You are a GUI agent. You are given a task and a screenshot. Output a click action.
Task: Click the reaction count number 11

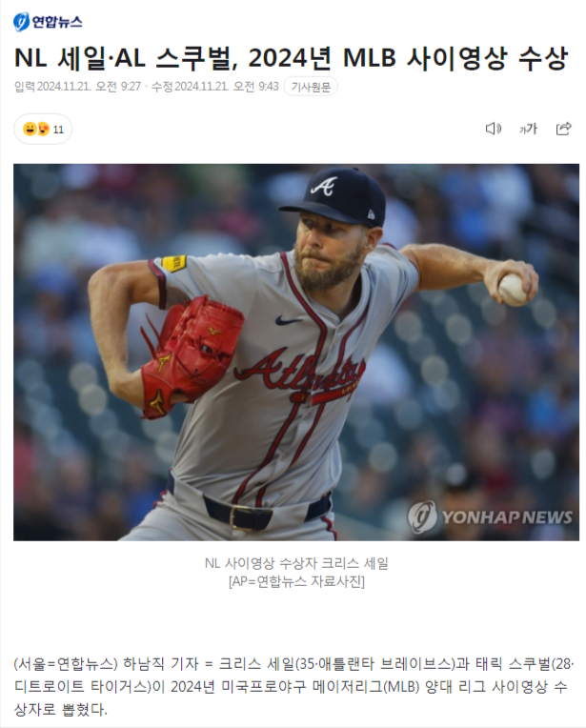pos(58,130)
